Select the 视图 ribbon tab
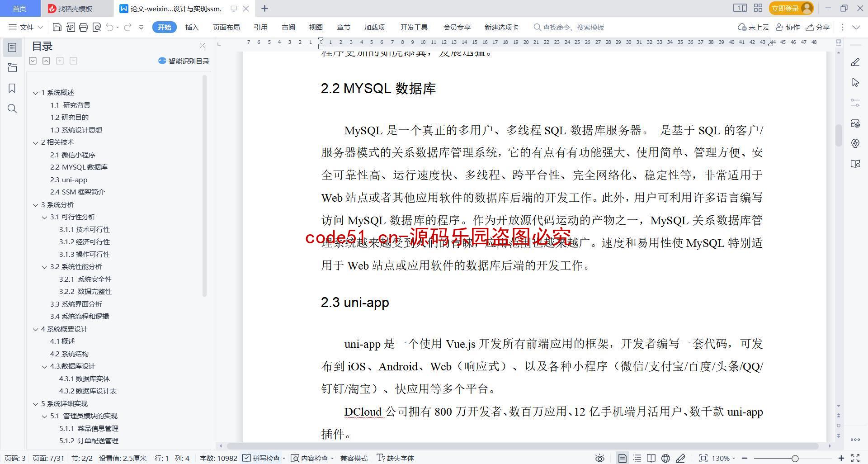The image size is (868, 464). (316, 27)
